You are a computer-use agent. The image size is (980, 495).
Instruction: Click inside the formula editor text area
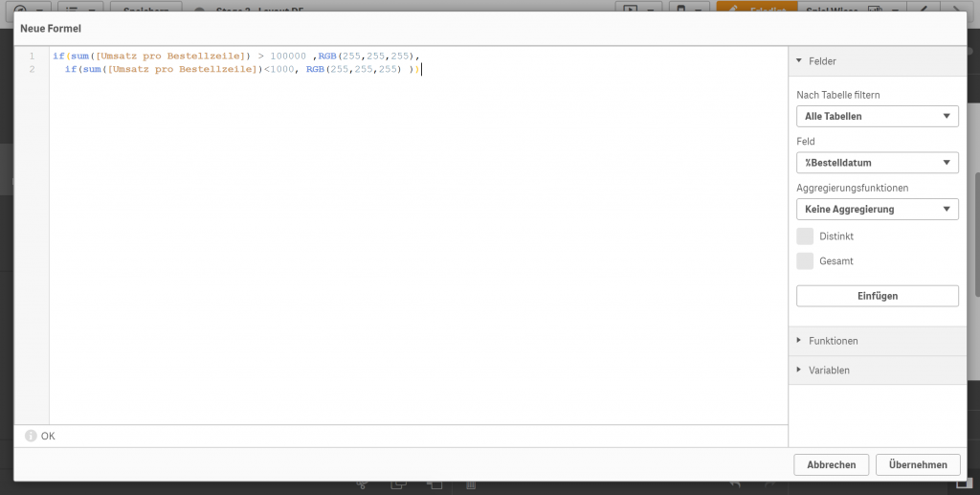pyautogui.click(x=417, y=239)
